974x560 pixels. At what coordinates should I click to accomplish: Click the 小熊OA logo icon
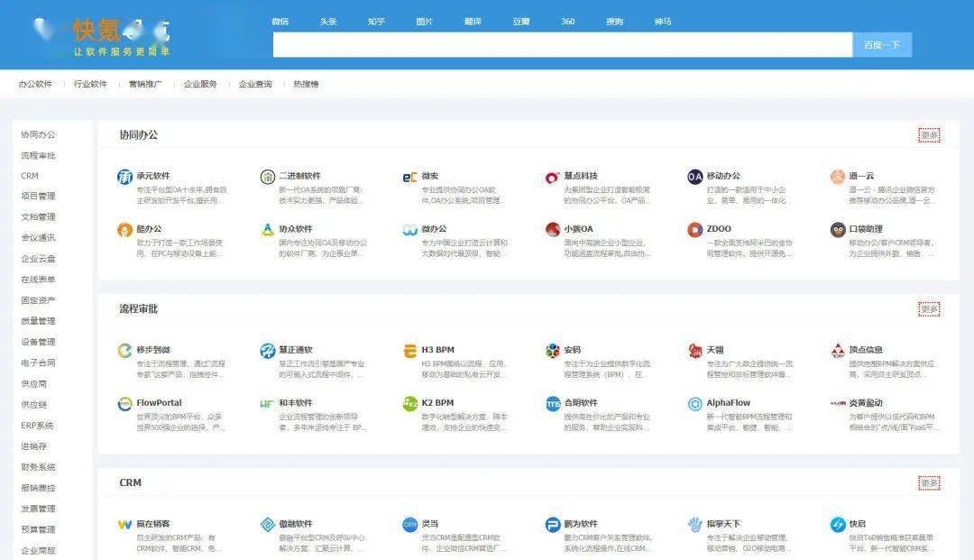(552, 230)
